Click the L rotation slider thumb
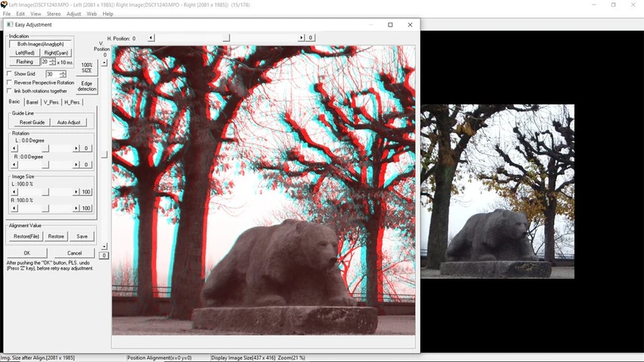Image resolution: width=644 pixels, height=362 pixels. coord(45,148)
